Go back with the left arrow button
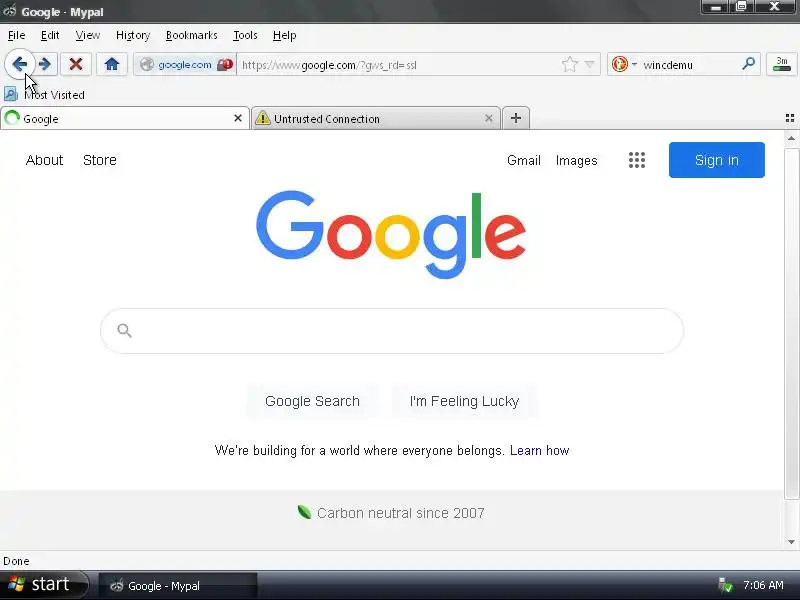Image resolution: width=800 pixels, height=600 pixels. 19,64
